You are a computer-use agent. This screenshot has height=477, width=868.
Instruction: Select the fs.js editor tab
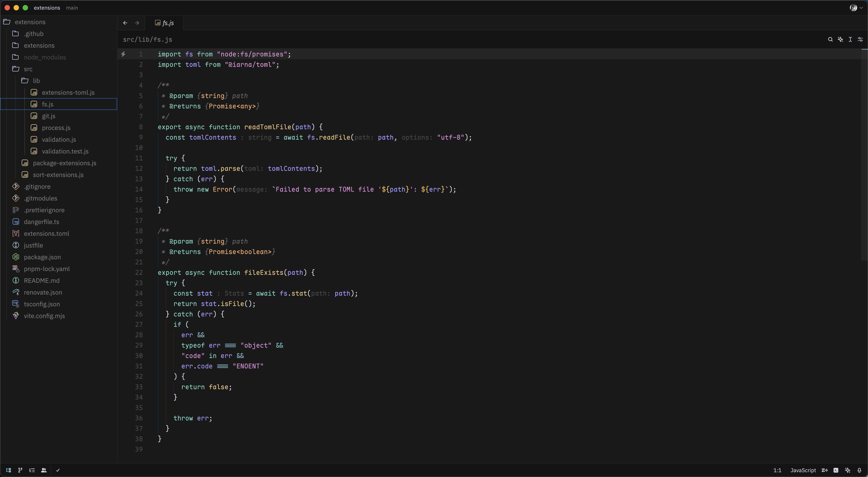click(164, 23)
